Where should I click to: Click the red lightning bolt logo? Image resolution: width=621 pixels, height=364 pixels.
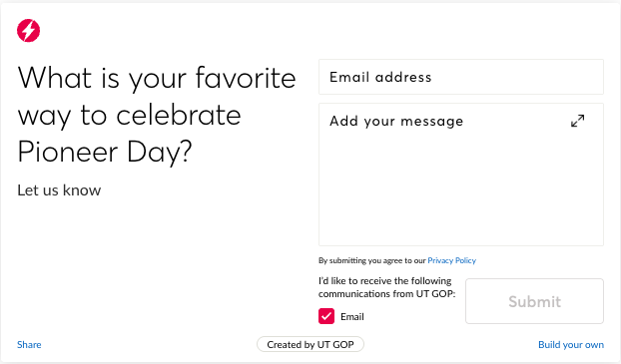point(29,31)
